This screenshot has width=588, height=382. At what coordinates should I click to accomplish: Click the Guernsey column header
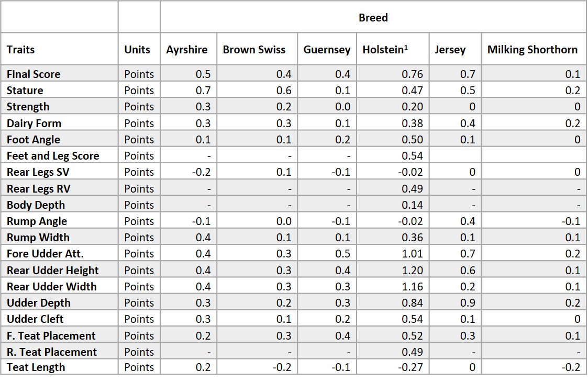click(x=327, y=50)
